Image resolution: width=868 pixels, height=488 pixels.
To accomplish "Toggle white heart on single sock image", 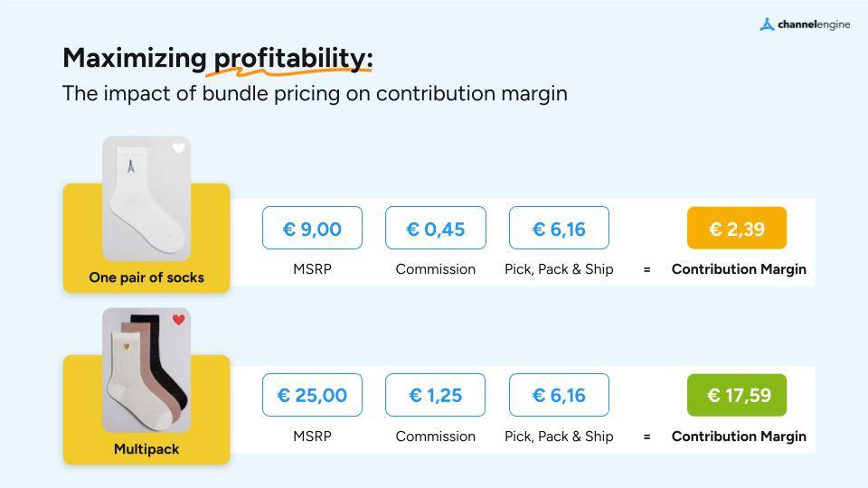I will point(179,148).
